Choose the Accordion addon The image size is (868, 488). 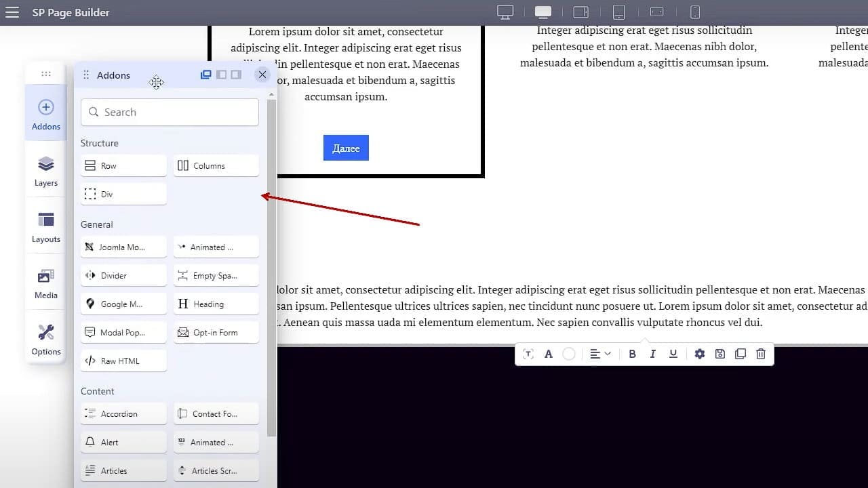pyautogui.click(x=123, y=413)
